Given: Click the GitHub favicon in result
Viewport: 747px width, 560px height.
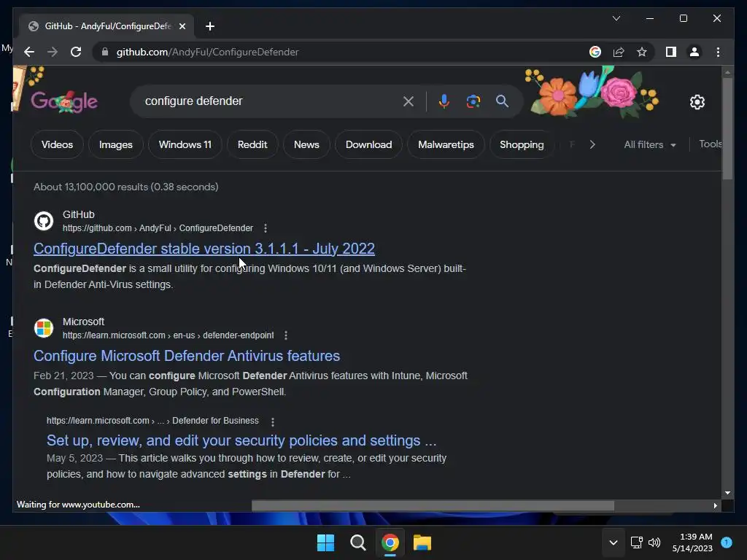Looking at the screenshot, I should pyautogui.click(x=44, y=220).
